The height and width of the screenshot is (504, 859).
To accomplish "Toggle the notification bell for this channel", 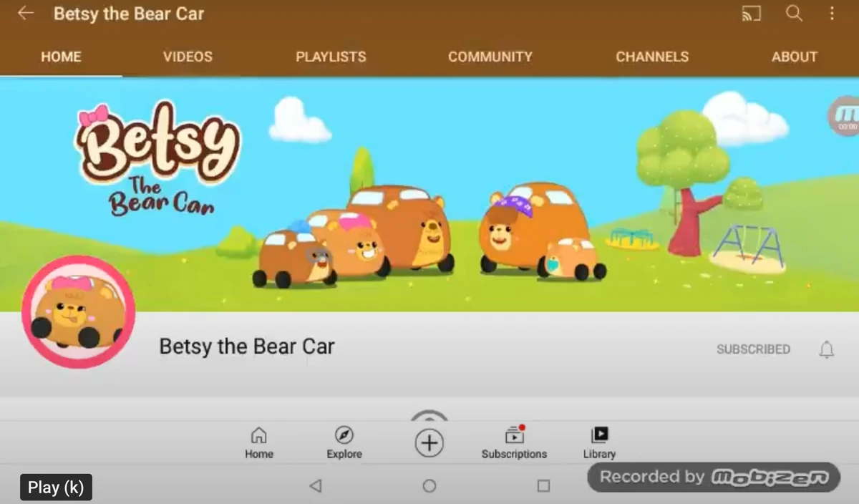I will 827,349.
